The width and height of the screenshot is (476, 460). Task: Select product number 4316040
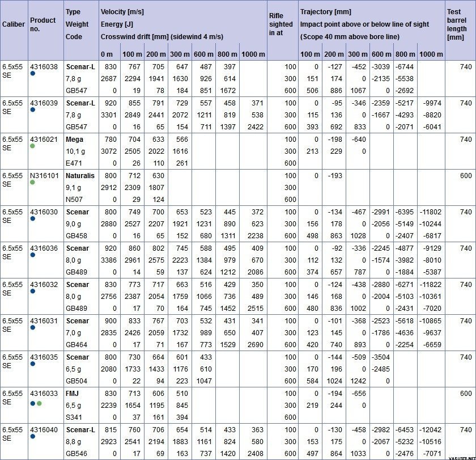point(44,429)
